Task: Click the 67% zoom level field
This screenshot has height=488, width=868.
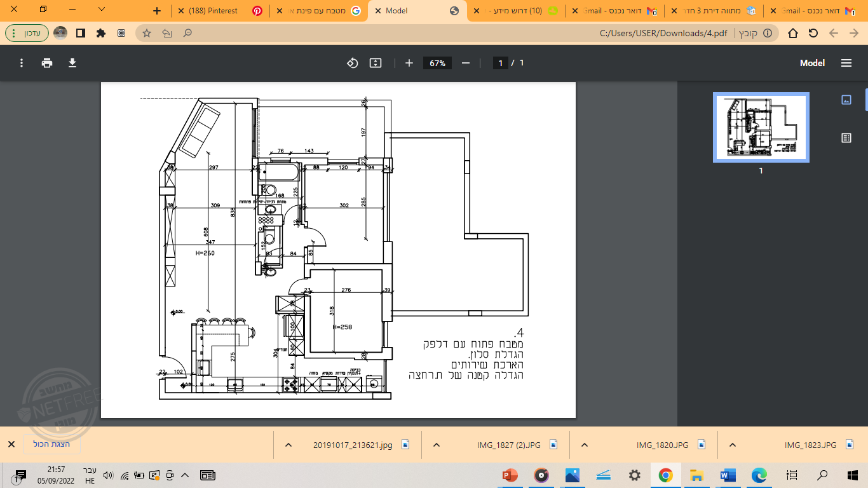Action: (437, 63)
